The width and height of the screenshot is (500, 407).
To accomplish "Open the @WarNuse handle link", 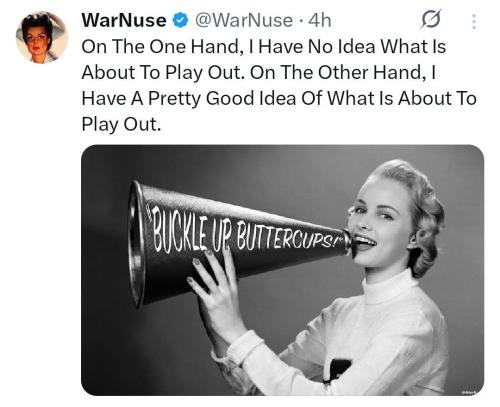I will pos(244,21).
